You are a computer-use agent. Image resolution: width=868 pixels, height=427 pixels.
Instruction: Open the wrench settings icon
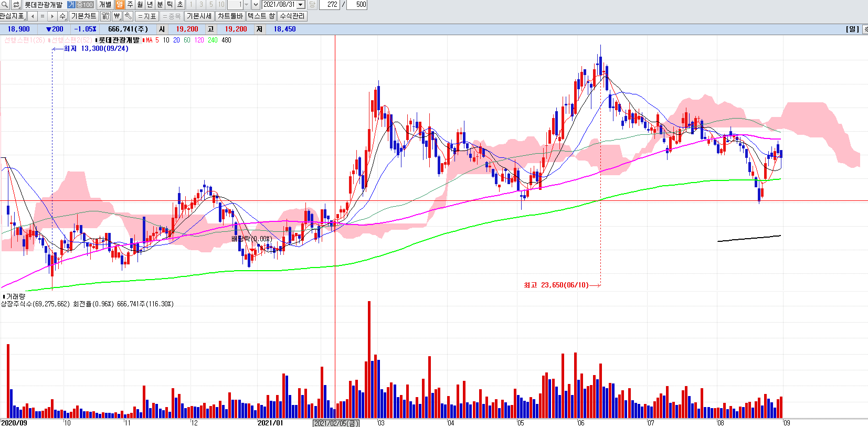click(129, 16)
